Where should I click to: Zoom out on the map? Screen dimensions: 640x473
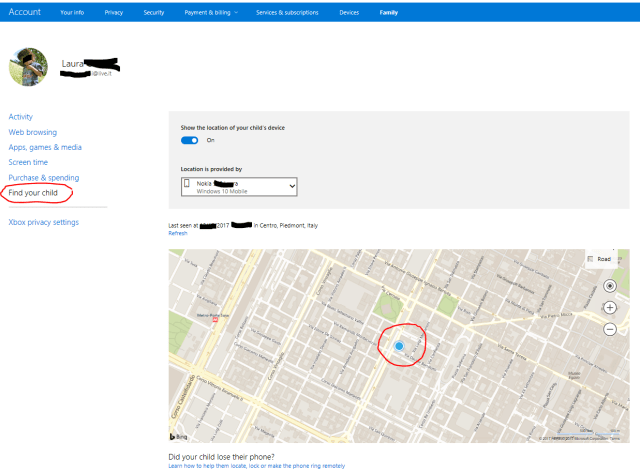click(x=610, y=329)
